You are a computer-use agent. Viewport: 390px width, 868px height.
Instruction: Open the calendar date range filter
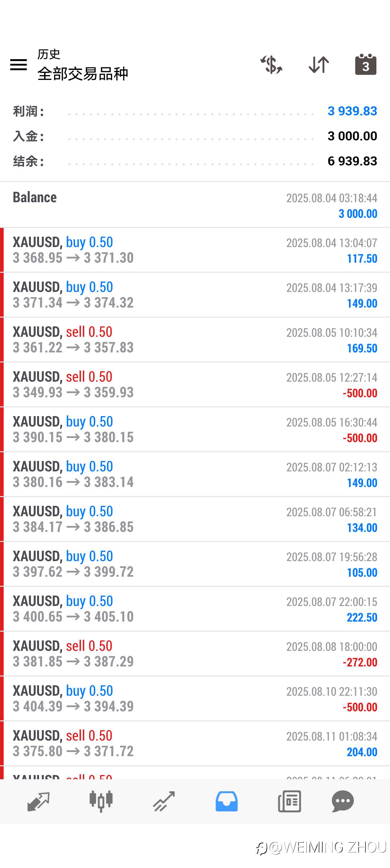[x=365, y=64]
